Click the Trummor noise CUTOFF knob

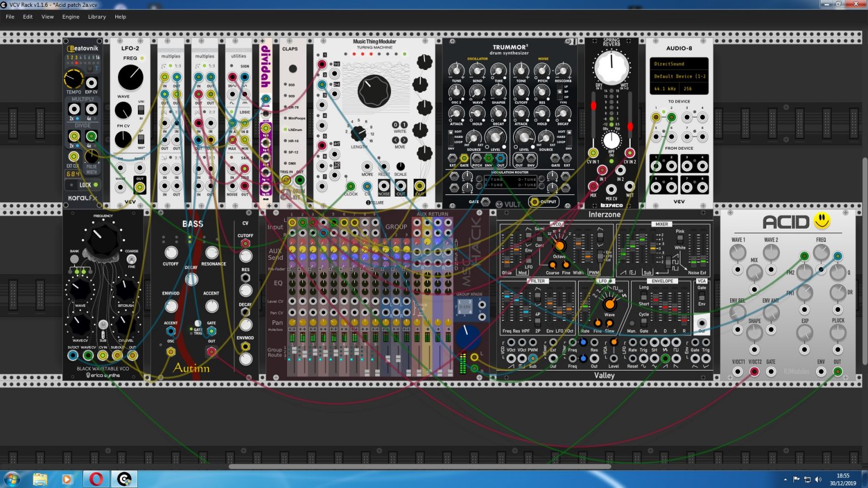[521, 91]
